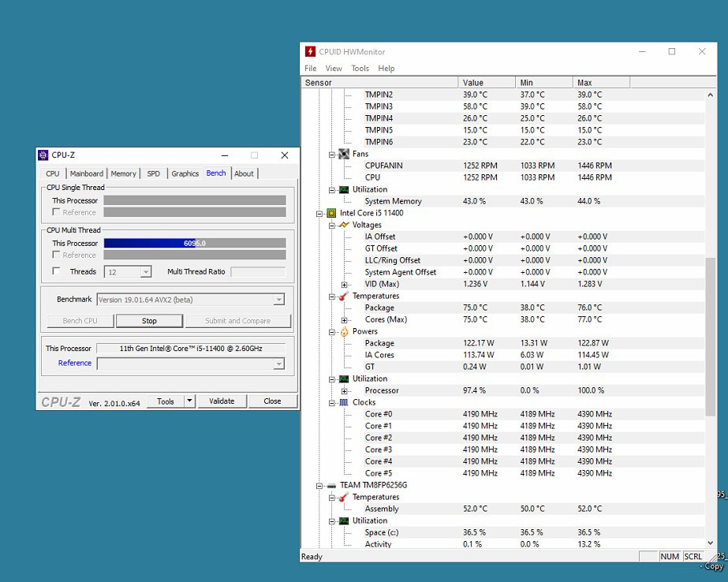This screenshot has width=728, height=582.
Task: Switch to the Memory tab
Action: [124, 173]
